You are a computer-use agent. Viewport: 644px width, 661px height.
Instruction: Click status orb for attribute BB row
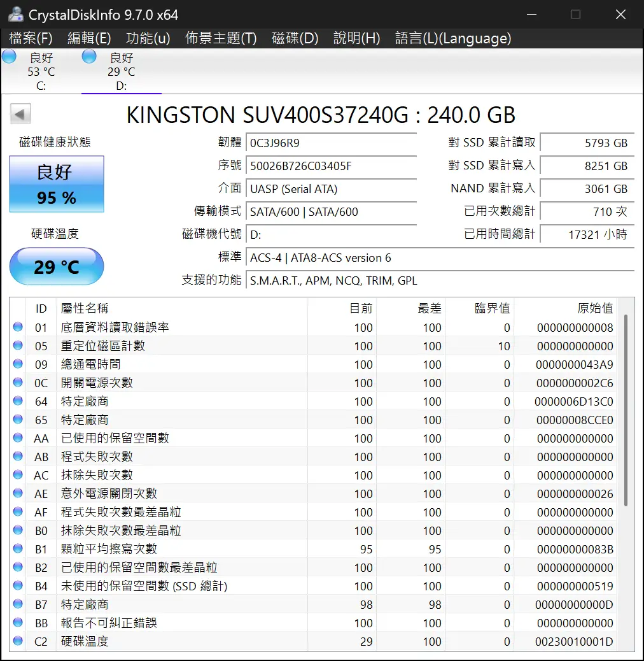point(18,622)
